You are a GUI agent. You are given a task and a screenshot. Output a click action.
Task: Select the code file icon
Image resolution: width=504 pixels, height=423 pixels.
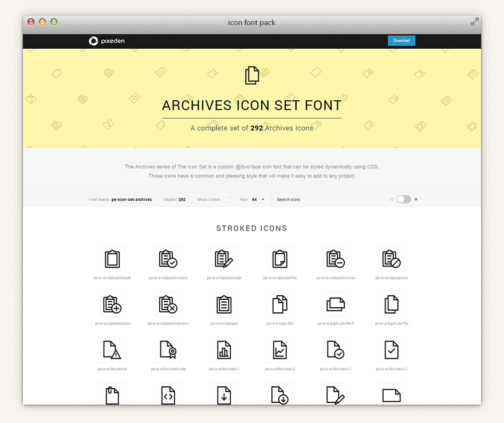(x=168, y=394)
